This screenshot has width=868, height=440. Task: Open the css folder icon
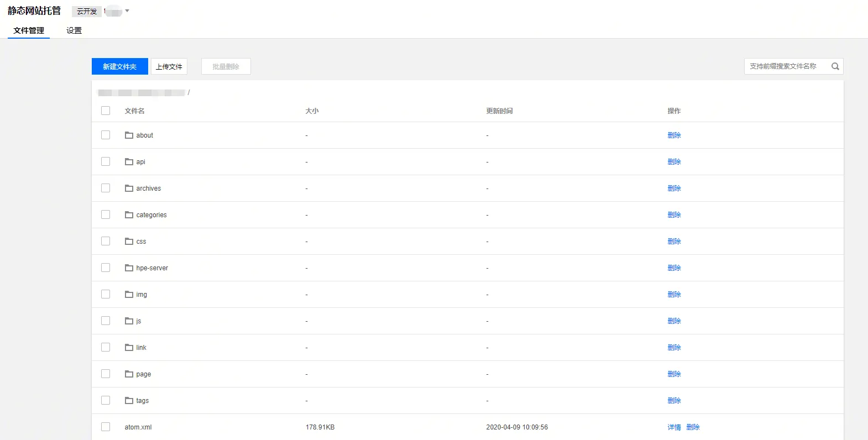(x=129, y=241)
